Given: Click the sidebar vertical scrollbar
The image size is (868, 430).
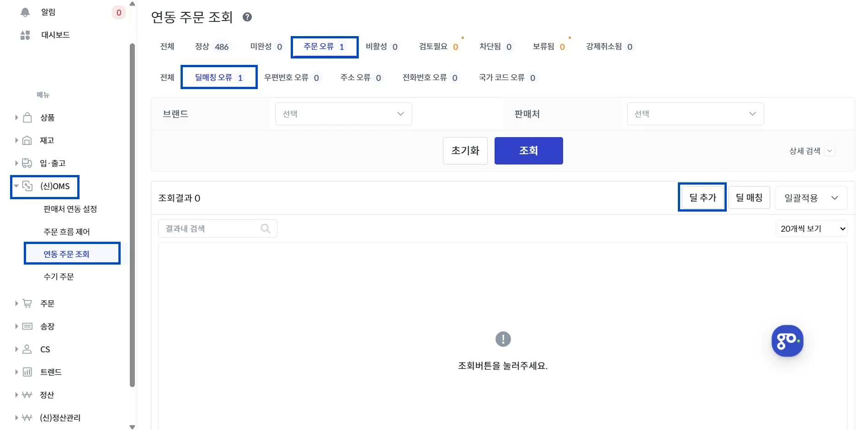Looking at the screenshot, I should pos(133,215).
